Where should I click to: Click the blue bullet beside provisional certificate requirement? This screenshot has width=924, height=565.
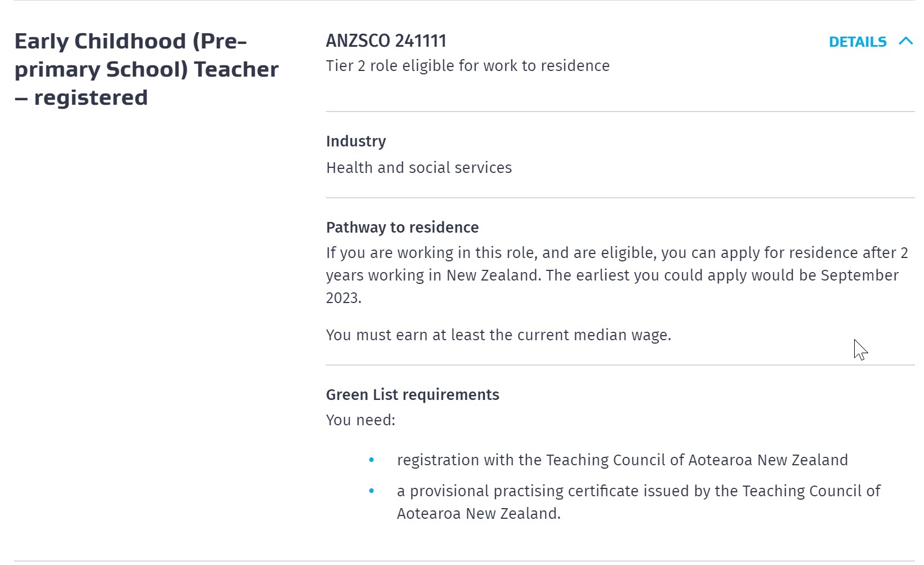[372, 491]
